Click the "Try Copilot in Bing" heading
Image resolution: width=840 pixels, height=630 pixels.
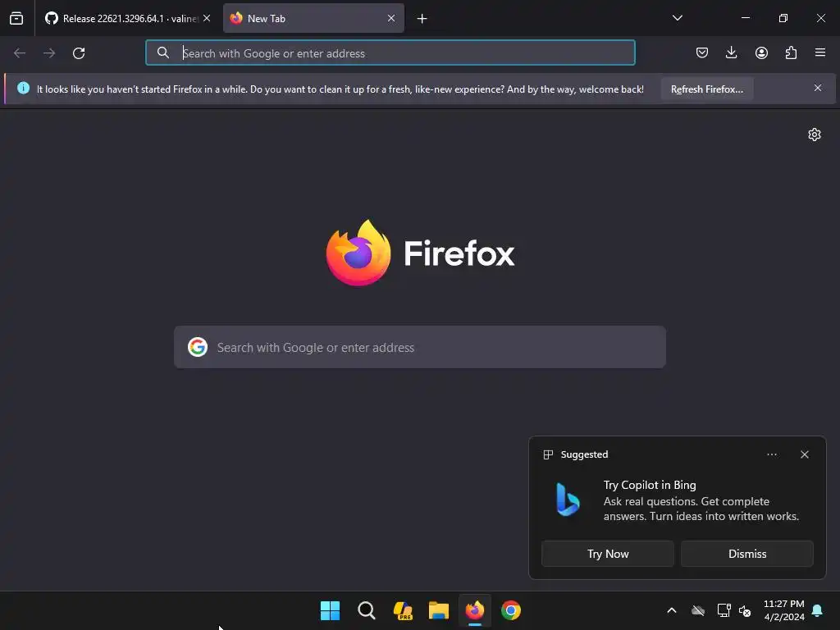(x=650, y=485)
